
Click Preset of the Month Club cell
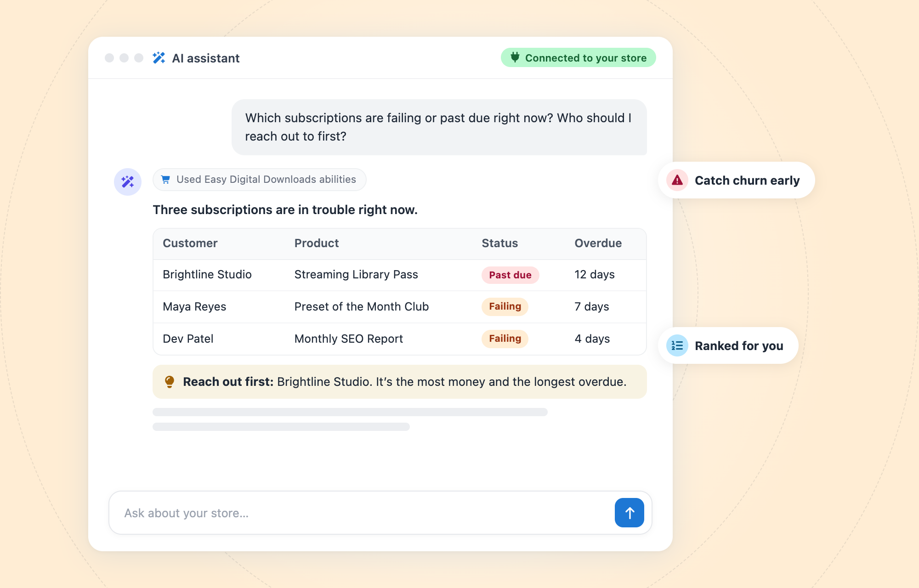(x=362, y=306)
